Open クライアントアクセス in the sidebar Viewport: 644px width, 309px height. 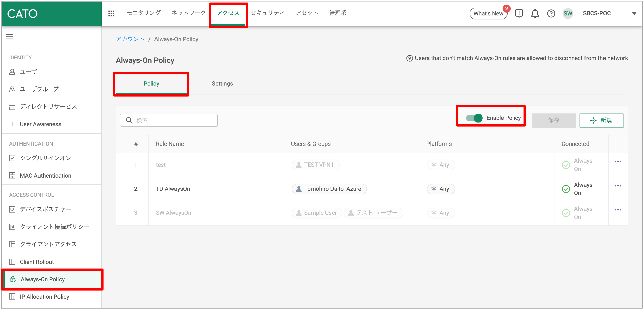52,244
